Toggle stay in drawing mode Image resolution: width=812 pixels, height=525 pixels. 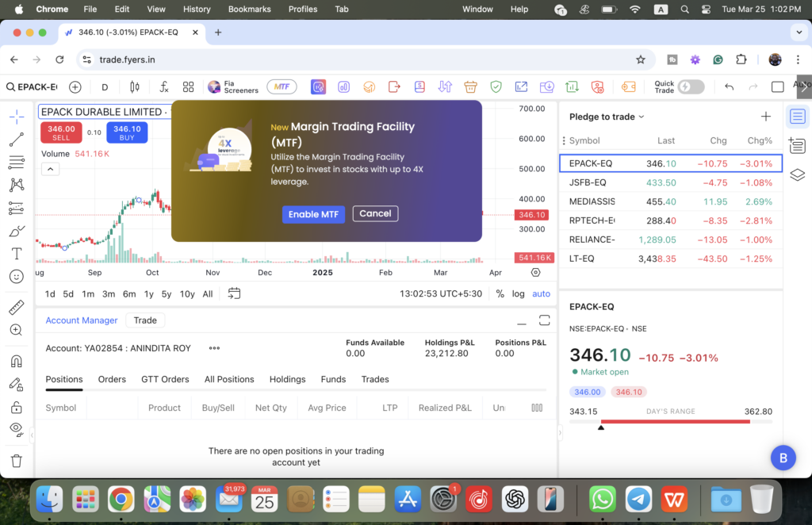tap(17, 384)
